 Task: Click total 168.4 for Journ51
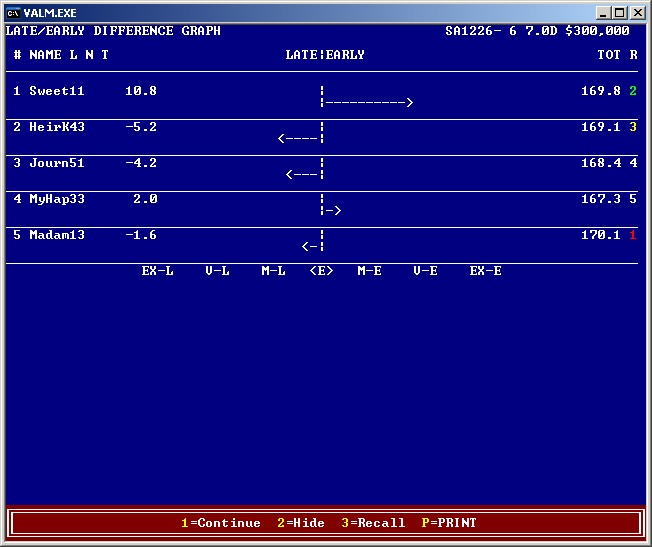click(601, 163)
